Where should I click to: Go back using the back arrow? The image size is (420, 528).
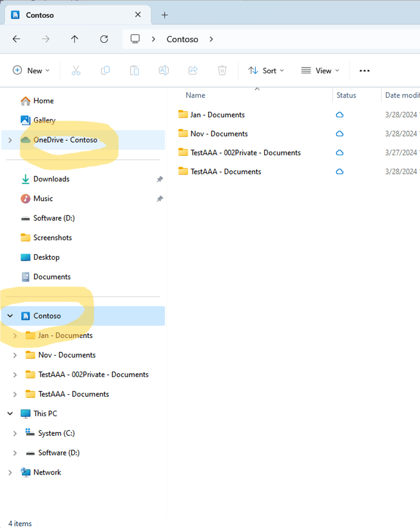pos(17,39)
